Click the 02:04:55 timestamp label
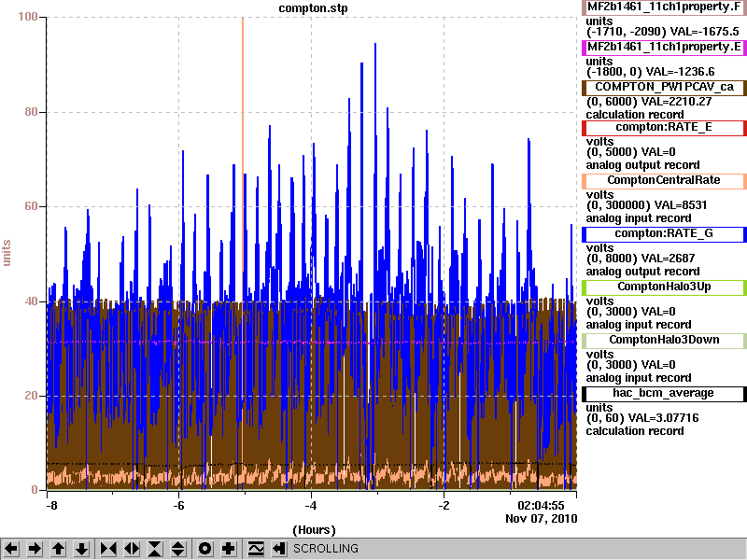The image size is (747, 560). (x=541, y=505)
